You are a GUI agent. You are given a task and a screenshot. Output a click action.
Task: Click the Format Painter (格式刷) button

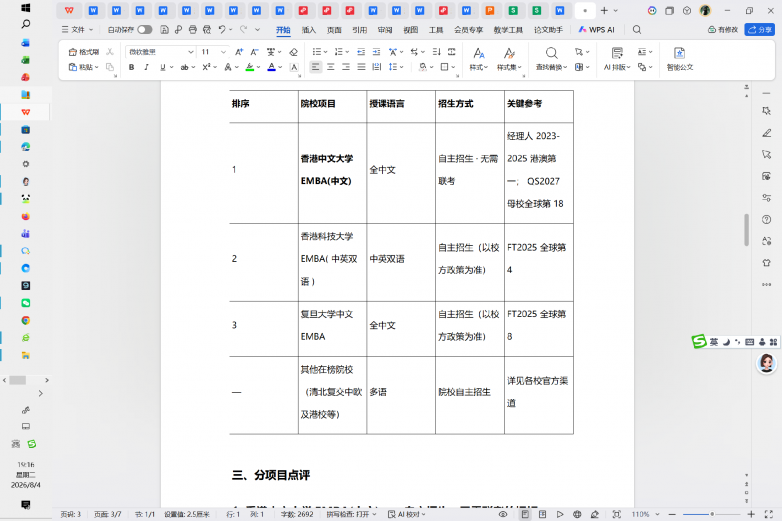(x=83, y=52)
